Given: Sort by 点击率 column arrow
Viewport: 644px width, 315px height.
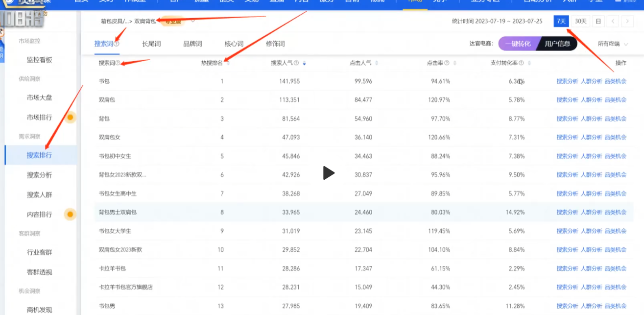Looking at the screenshot, I should click(x=455, y=63).
